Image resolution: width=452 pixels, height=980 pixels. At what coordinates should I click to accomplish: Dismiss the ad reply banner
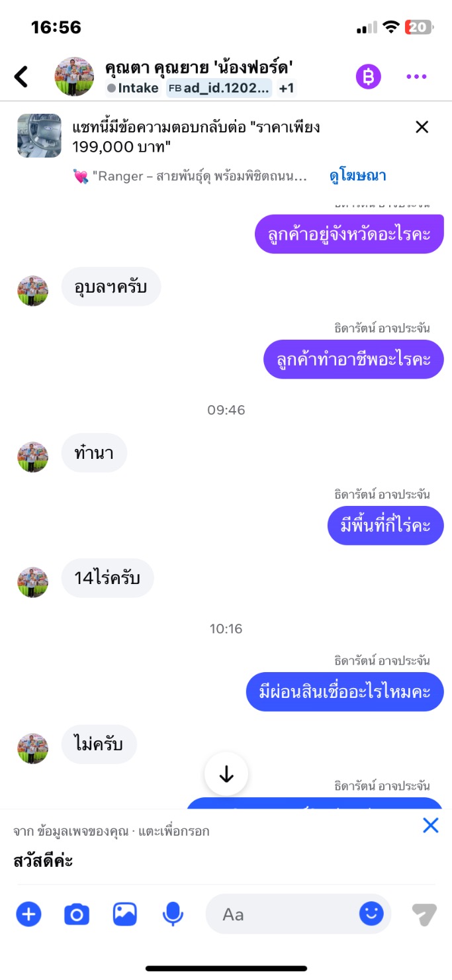pos(422,127)
